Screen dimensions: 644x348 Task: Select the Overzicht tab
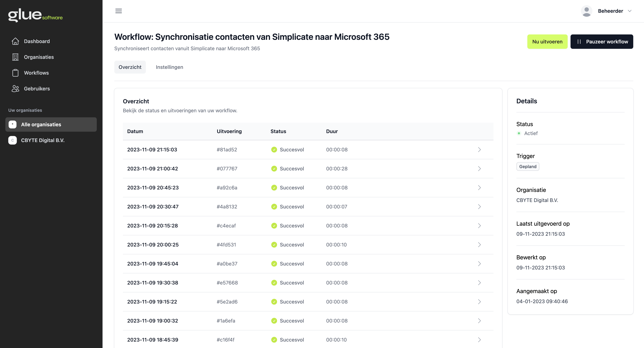tap(130, 67)
